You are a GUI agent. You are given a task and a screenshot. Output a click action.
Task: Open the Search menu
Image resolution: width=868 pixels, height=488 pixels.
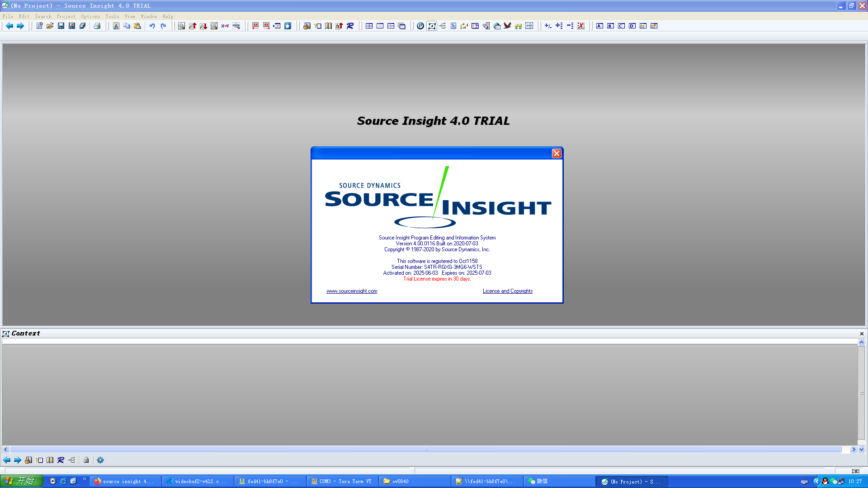tap(43, 16)
